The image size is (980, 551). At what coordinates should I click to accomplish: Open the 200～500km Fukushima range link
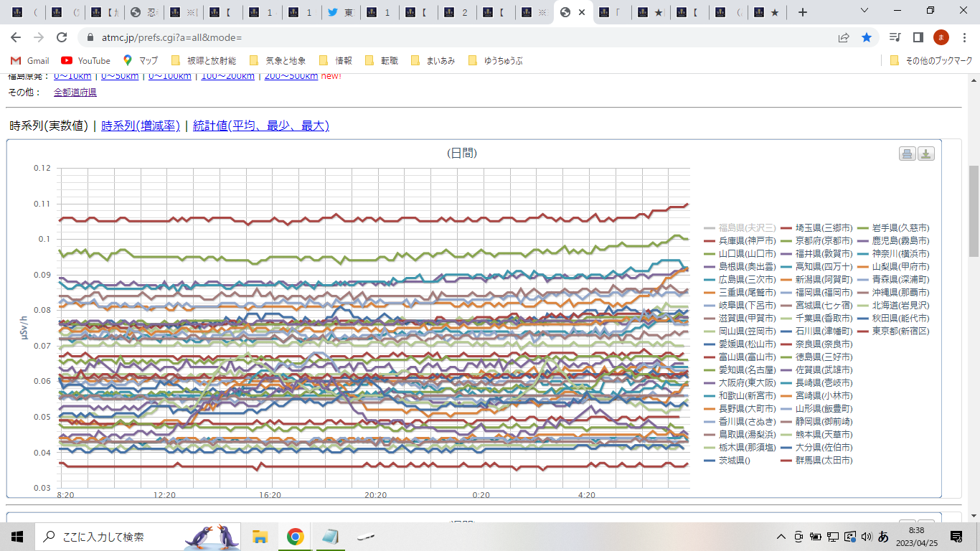coord(291,76)
